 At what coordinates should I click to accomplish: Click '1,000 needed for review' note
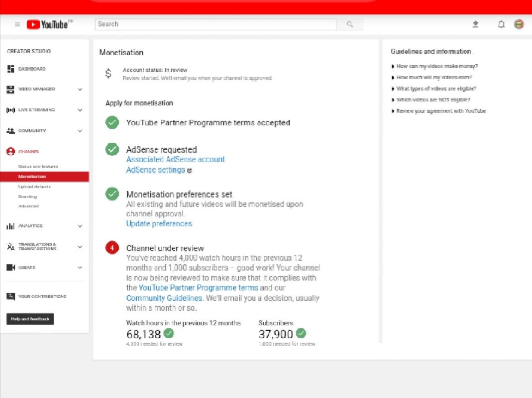click(287, 344)
